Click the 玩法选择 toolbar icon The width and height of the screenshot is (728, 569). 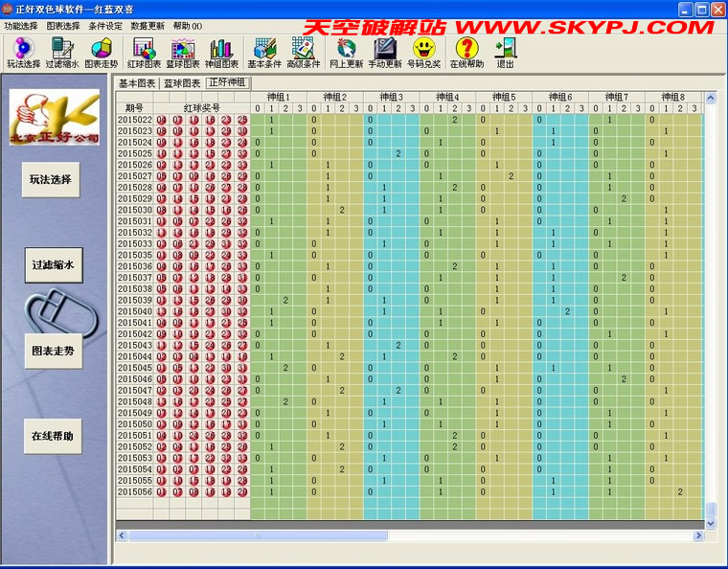[23, 53]
